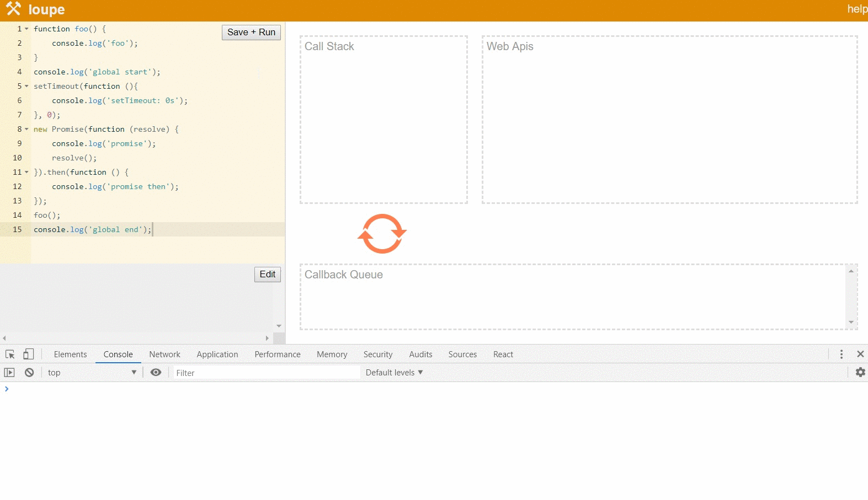Click the 'global start' code line 4
The width and height of the screenshot is (868, 500).
[97, 72]
